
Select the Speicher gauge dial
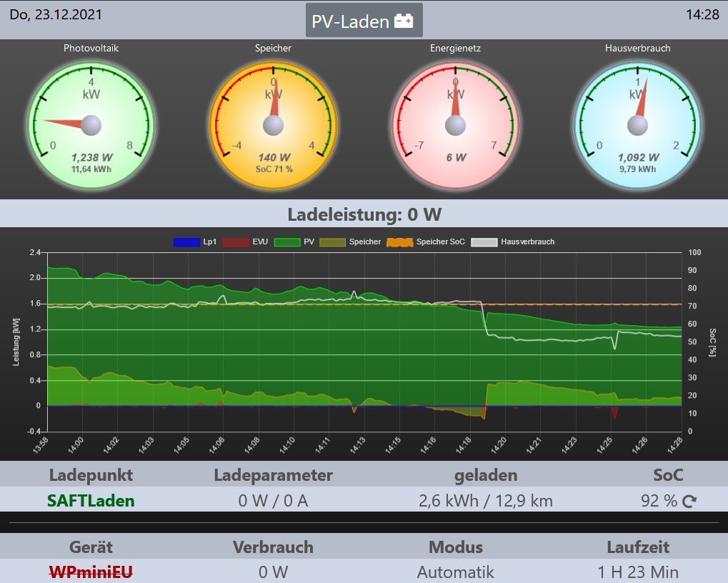[x=273, y=125]
